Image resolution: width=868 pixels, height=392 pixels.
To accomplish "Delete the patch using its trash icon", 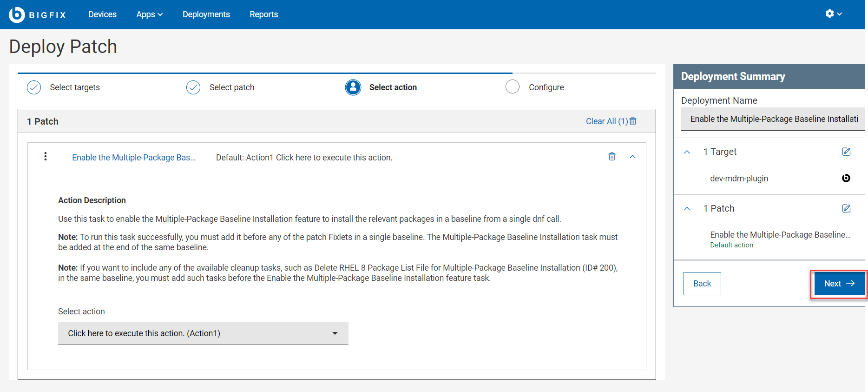I will (x=612, y=157).
